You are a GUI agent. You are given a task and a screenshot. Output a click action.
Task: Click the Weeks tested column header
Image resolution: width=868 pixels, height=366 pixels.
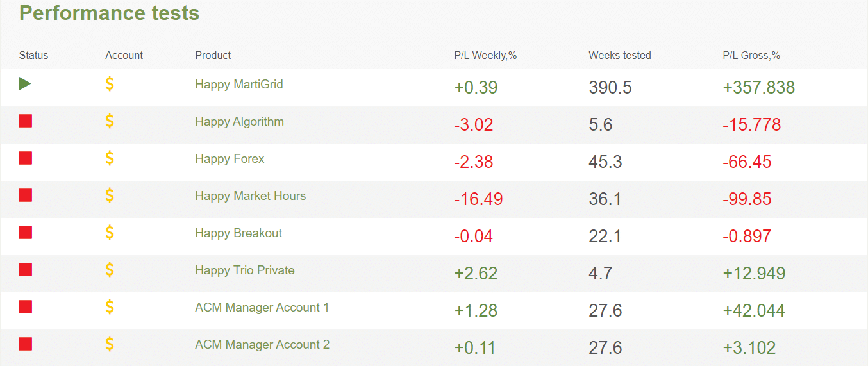(620, 55)
